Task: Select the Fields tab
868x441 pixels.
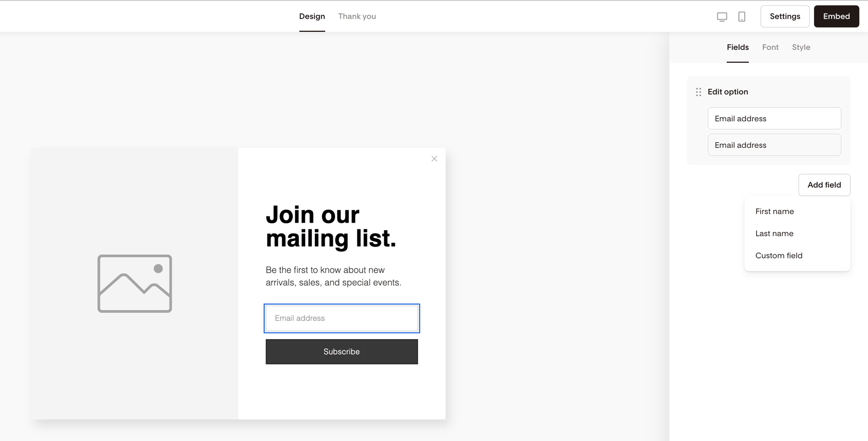Action: point(738,47)
